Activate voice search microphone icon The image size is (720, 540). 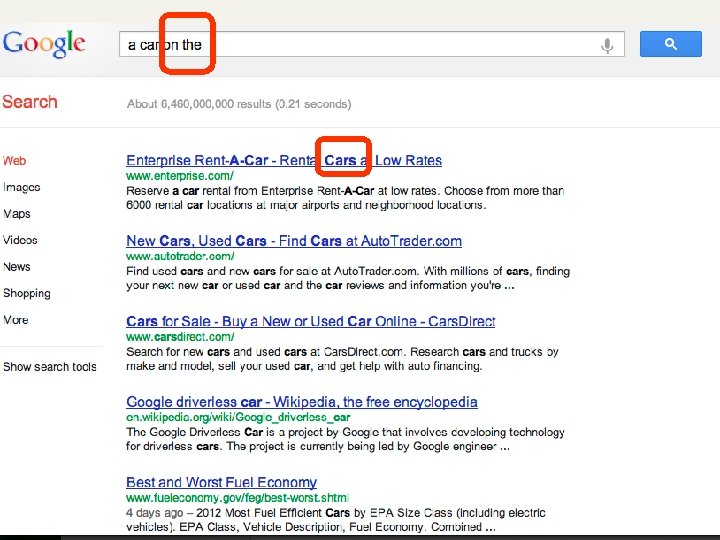click(607, 45)
